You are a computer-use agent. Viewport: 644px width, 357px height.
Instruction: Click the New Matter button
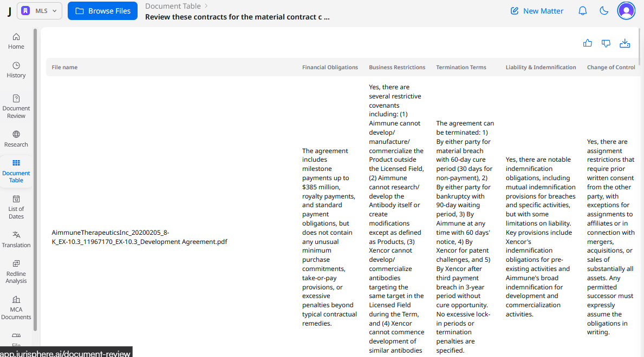537,11
